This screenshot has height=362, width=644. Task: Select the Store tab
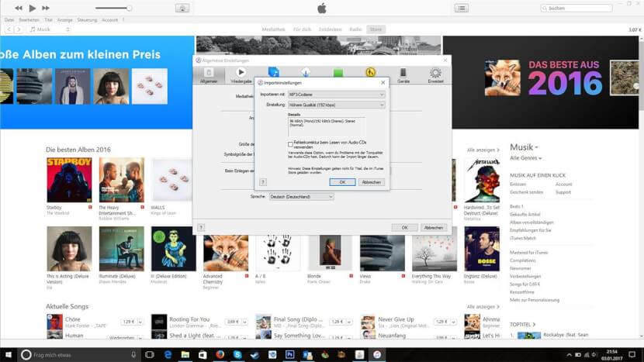click(376, 29)
